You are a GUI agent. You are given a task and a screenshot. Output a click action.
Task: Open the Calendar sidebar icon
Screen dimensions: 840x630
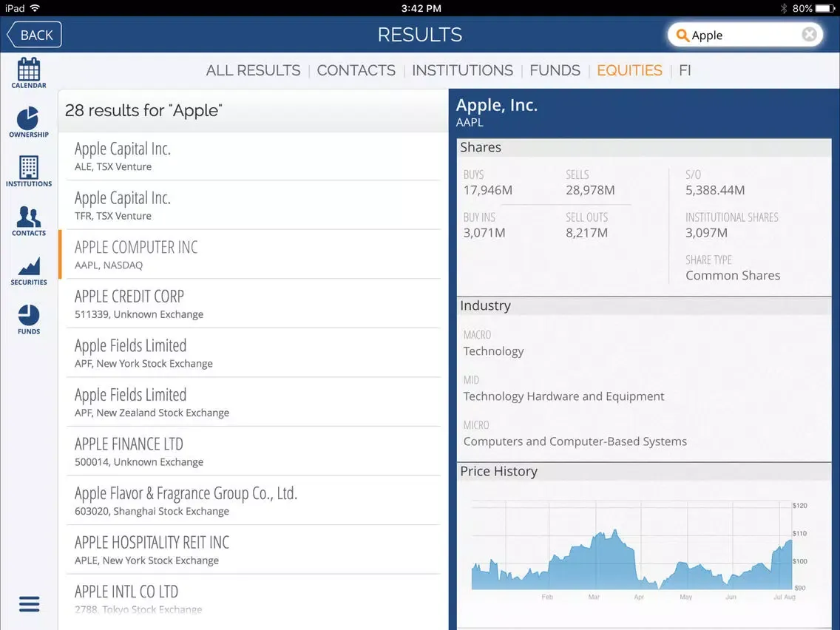point(28,73)
